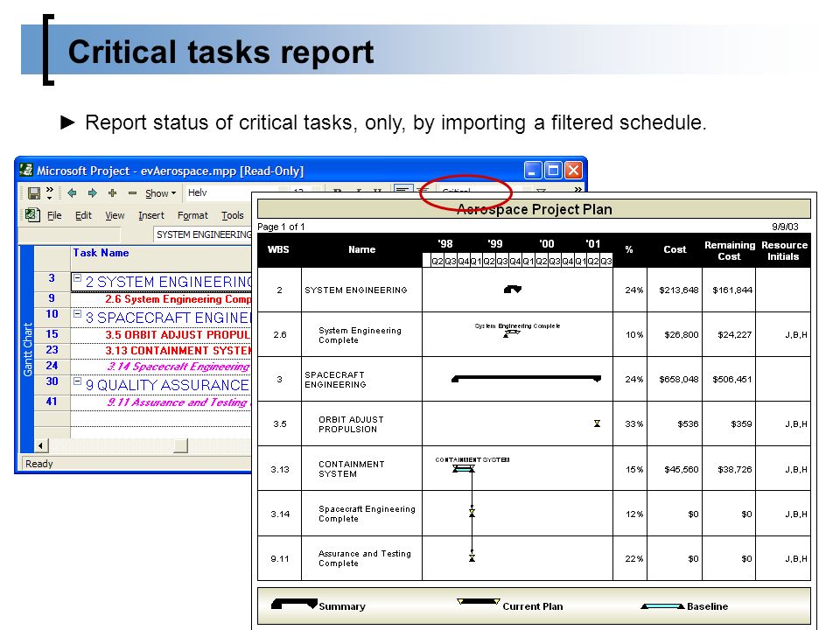Open the Edit menu
840x630 pixels.
tap(83, 215)
